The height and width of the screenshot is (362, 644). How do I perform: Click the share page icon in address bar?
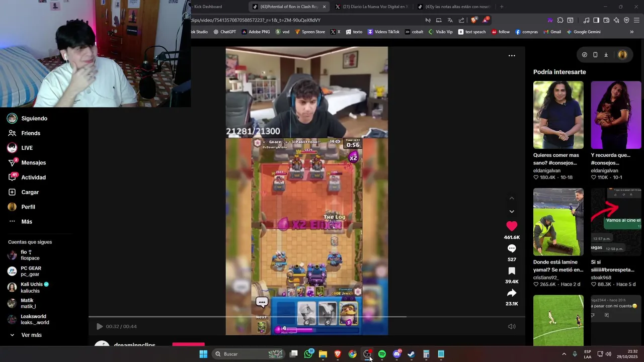point(461,20)
